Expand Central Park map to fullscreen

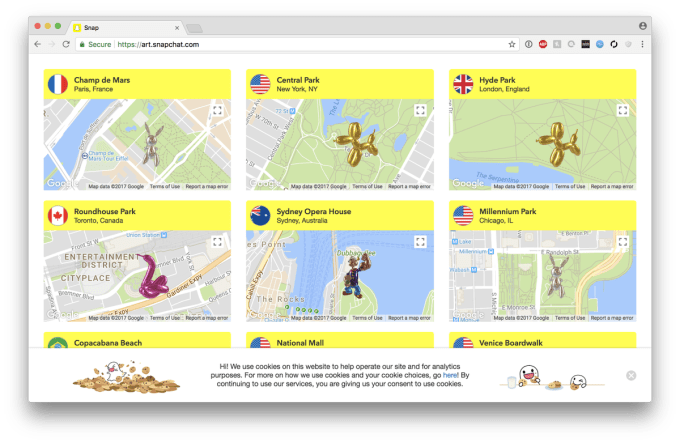click(x=420, y=111)
